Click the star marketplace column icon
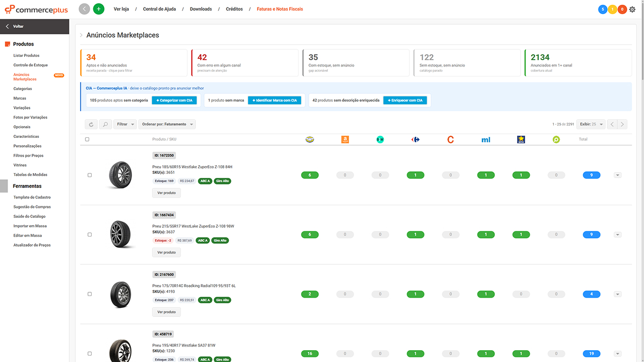 click(521, 139)
